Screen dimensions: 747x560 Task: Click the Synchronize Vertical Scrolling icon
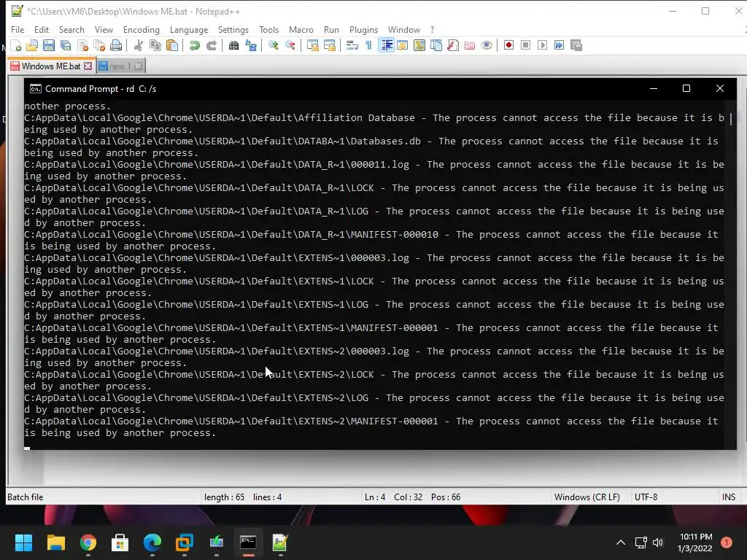312,46
